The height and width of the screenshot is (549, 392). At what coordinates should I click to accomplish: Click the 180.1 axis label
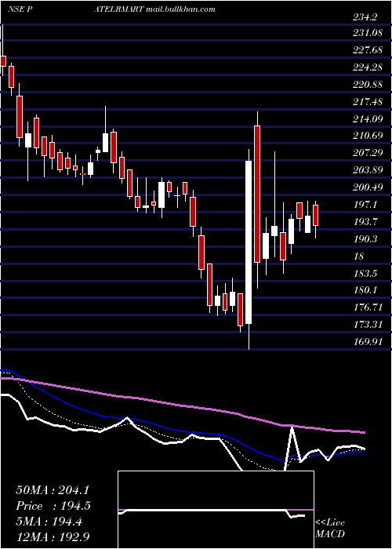pos(365,290)
